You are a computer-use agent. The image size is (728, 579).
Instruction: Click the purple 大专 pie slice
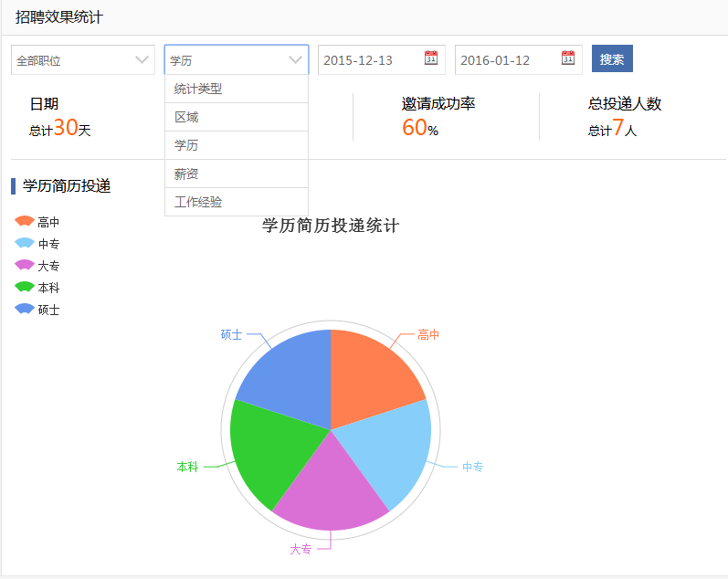tap(331, 492)
